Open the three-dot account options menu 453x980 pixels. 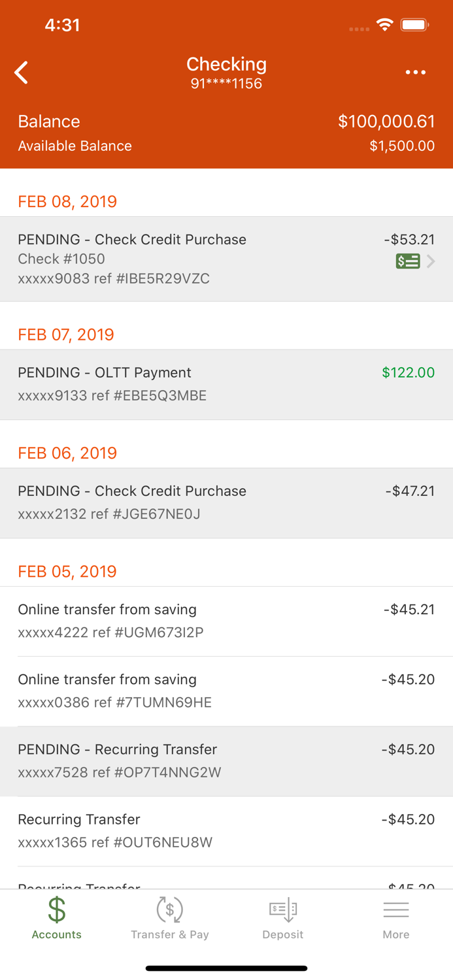click(416, 72)
